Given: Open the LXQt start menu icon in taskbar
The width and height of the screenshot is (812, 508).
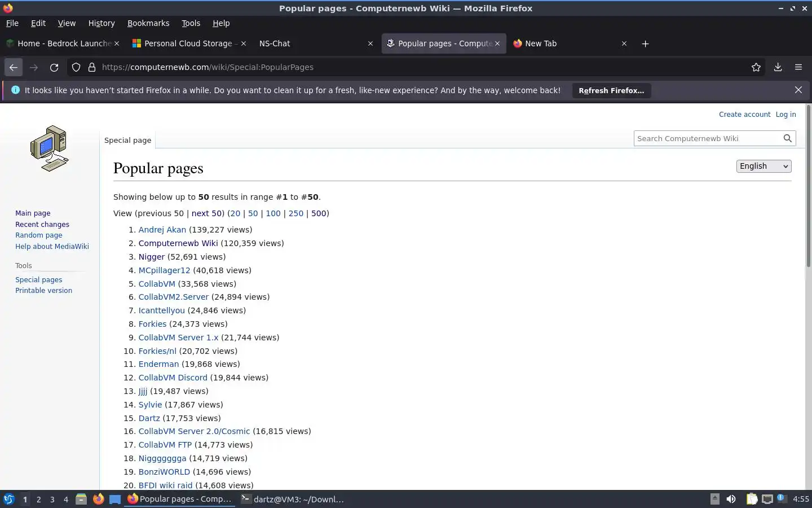Looking at the screenshot, I should pos(8,499).
